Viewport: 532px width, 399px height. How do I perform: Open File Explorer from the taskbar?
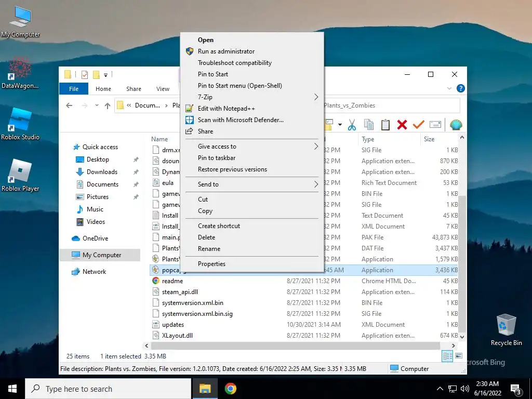pos(205,389)
